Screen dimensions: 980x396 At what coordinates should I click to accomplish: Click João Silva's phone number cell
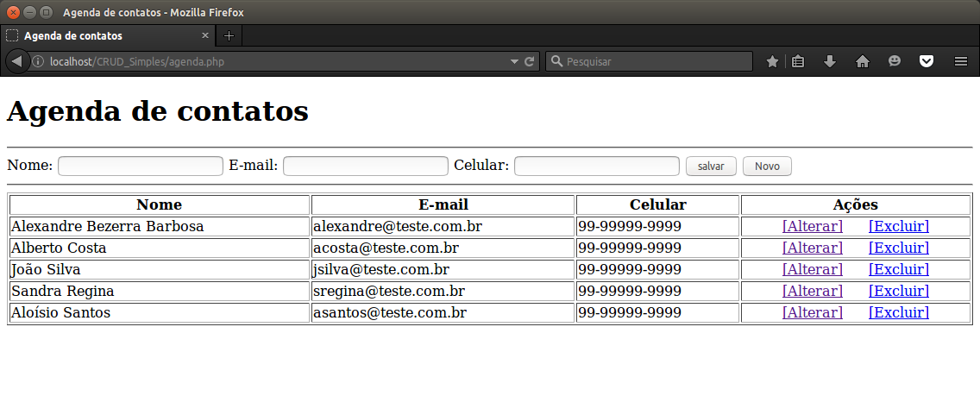pos(658,269)
